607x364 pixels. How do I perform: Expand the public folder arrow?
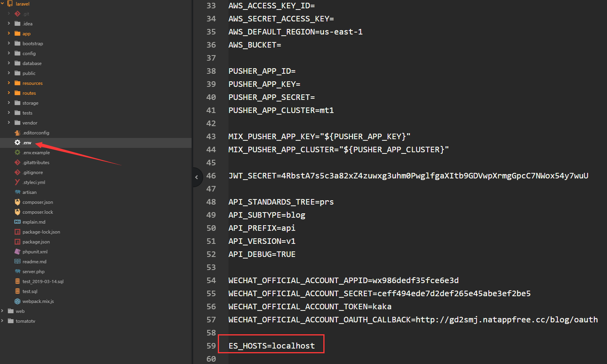[9, 73]
